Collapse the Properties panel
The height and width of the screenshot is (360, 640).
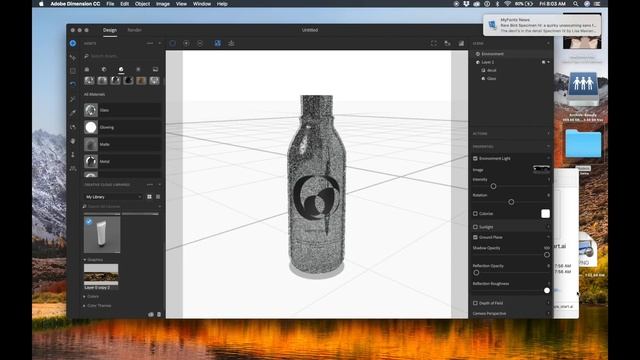(548, 146)
